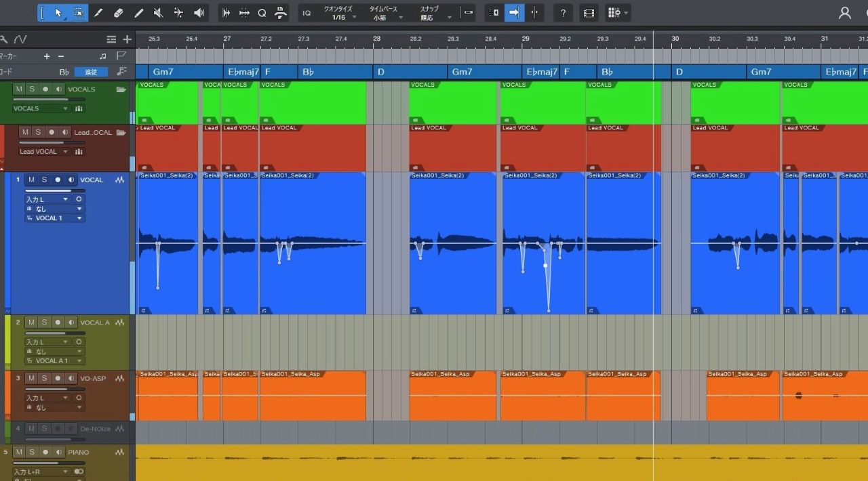The image size is (868, 481).
Task: Click the add tracks plus button
Action: [127, 39]
